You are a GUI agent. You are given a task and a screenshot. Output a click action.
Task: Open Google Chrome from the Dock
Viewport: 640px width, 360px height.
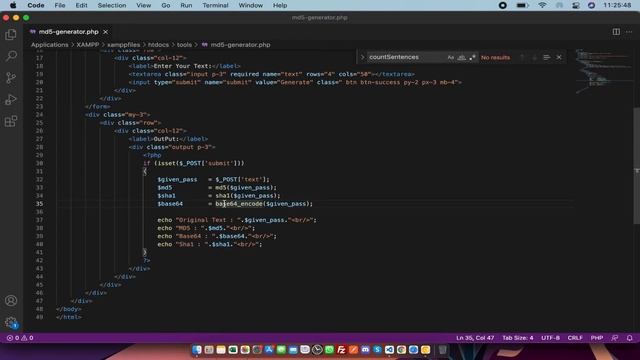(x=402, y=350)
